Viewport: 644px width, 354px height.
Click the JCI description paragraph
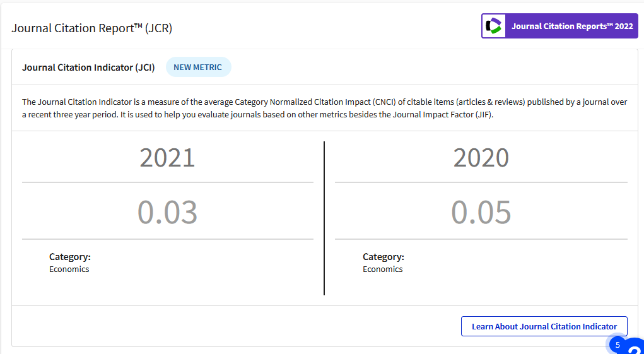[324, 109]
